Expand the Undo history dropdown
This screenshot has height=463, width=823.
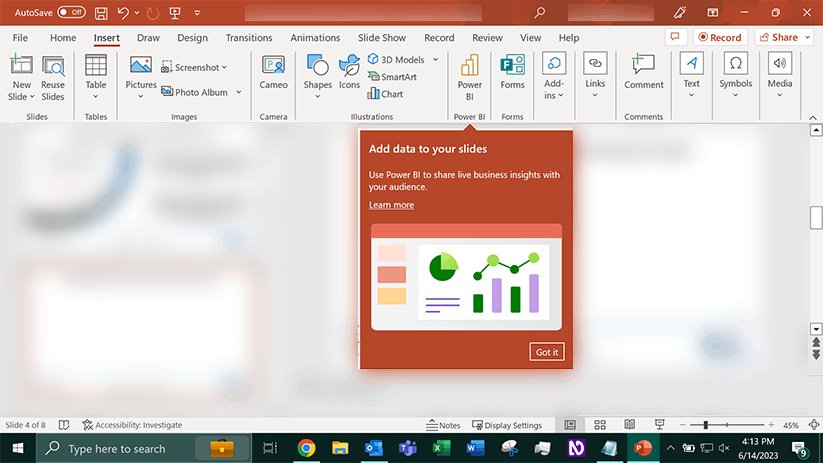point(137,13)
